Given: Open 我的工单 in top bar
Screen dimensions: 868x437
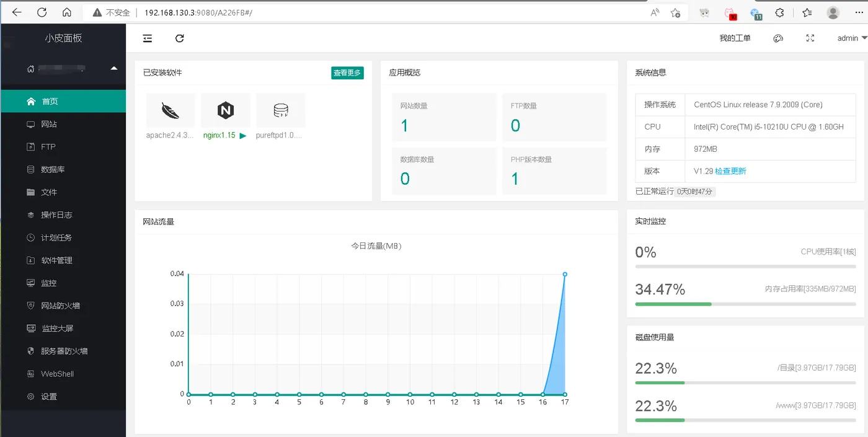Looking at the screenshot, I should (x=735, y=38).
